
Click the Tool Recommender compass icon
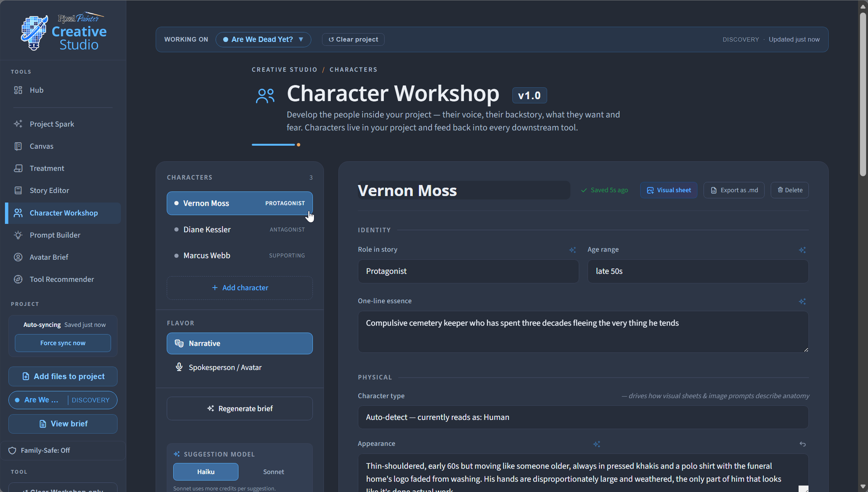(18, 279)
